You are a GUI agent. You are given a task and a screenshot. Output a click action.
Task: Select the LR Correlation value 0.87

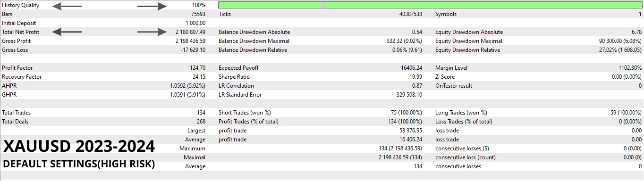coord(417,86)
